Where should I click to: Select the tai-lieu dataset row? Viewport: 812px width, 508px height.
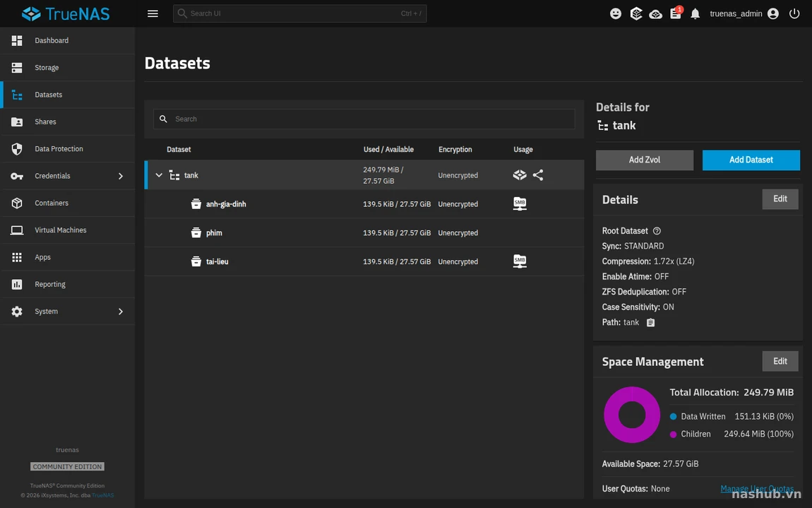(364, 261)
